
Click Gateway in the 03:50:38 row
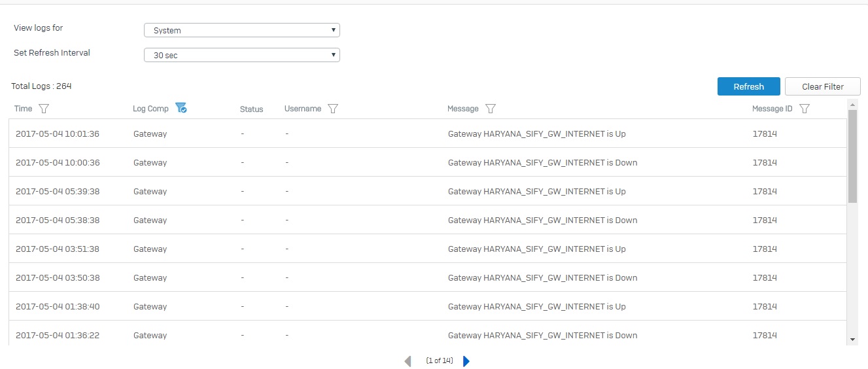(x=150, y=277)
